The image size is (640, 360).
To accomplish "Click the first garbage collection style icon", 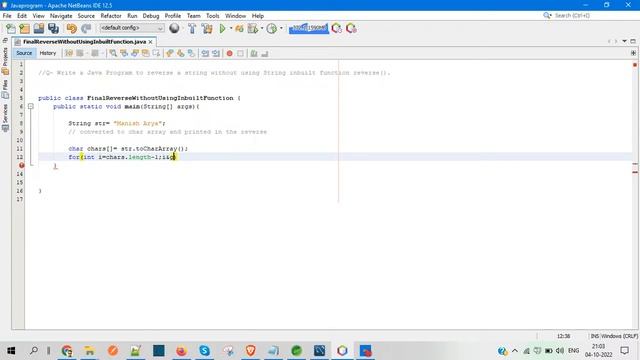I will (x=336, y=29).
